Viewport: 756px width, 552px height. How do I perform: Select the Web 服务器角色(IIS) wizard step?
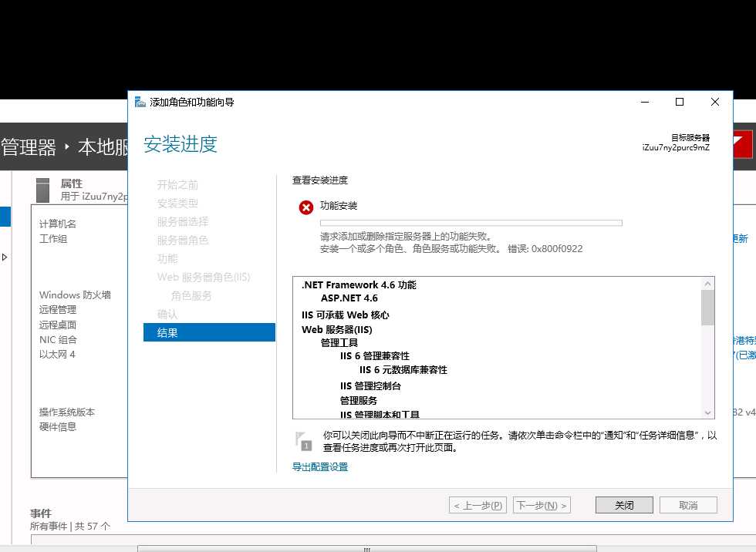pyautogui.click(x=204, y=277)
